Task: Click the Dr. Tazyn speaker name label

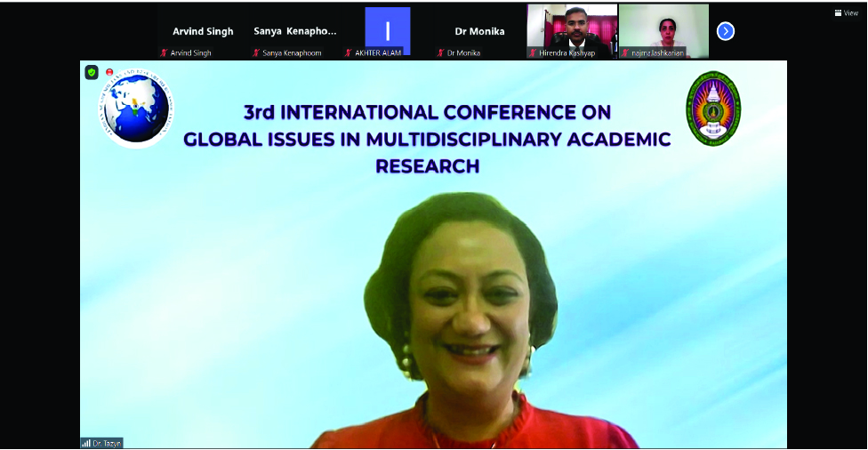Action: click(x=107, y=443)
